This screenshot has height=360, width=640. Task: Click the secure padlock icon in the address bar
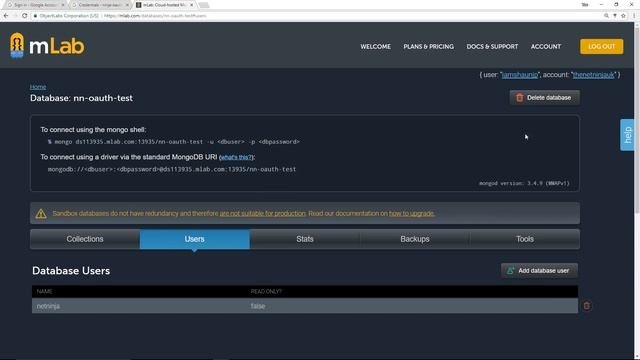(36, 16)
